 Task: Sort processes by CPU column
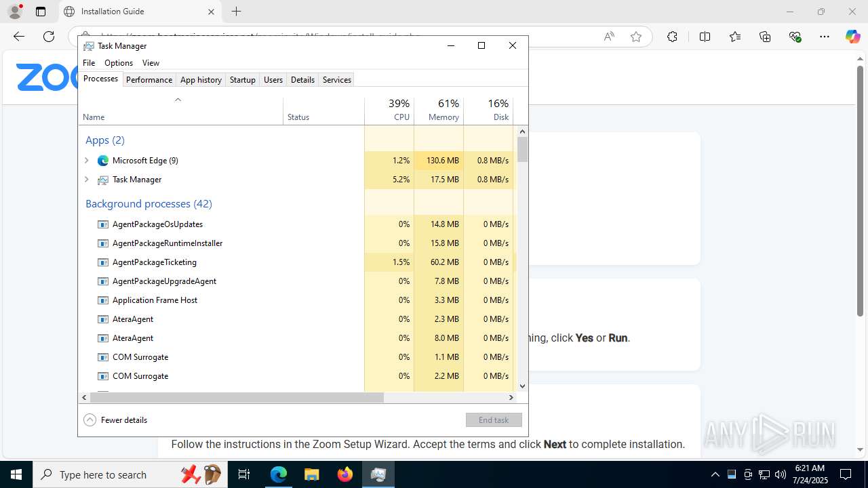[x=389, y=110]
